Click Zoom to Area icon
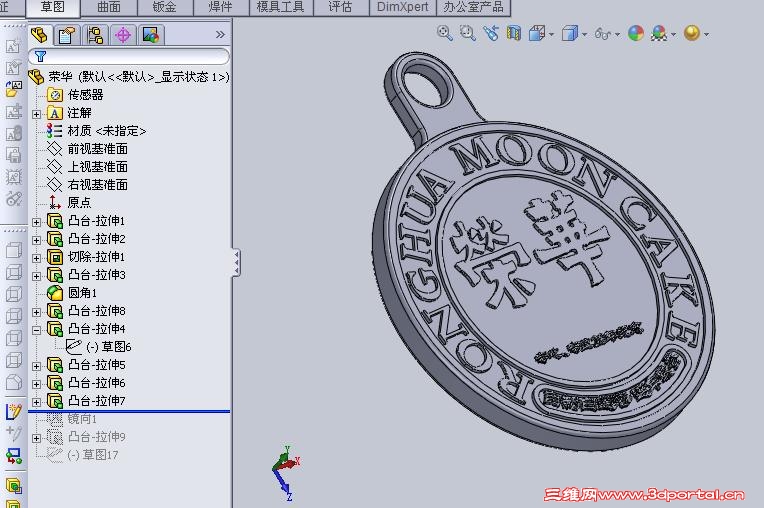Screen dimensions: 764x508 click(468, 33)
